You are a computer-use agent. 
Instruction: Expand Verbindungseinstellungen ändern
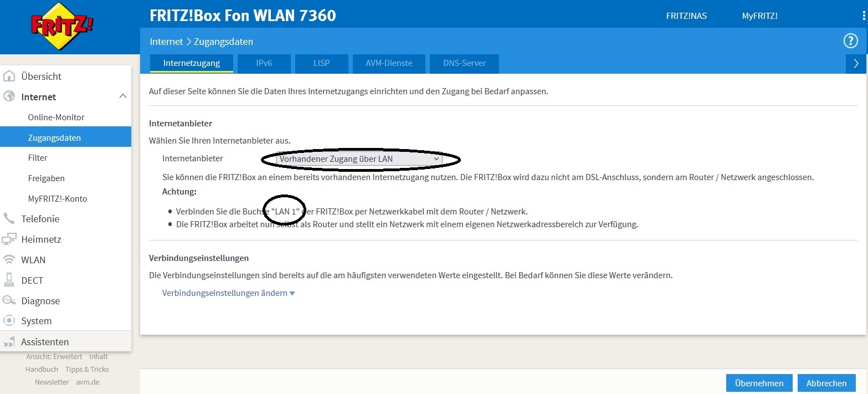tap(229, 293)
